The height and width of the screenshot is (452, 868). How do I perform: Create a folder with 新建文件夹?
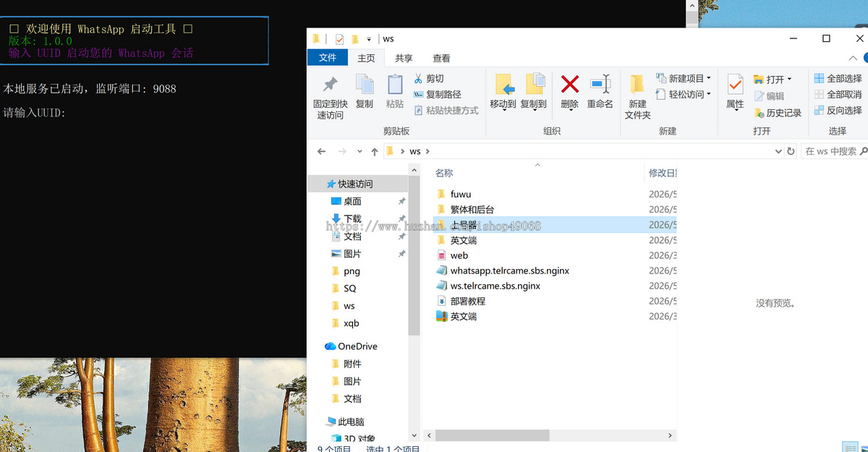click(x=637, y=96)
